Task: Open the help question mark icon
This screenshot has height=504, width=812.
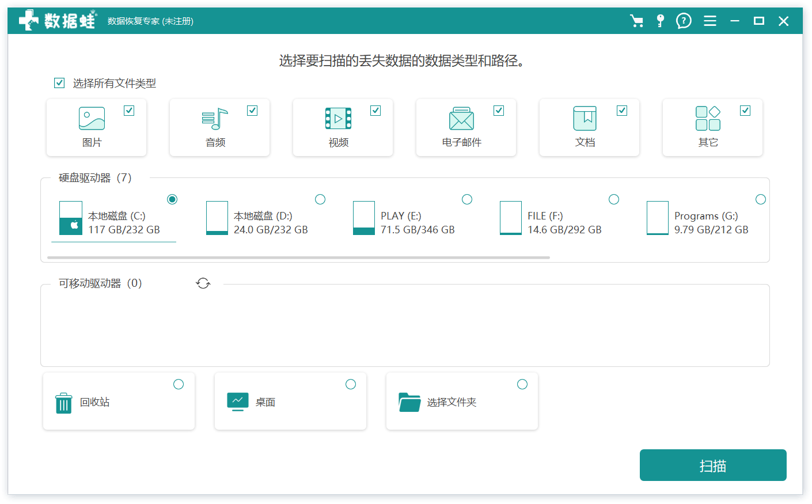Action: (684, 21)
